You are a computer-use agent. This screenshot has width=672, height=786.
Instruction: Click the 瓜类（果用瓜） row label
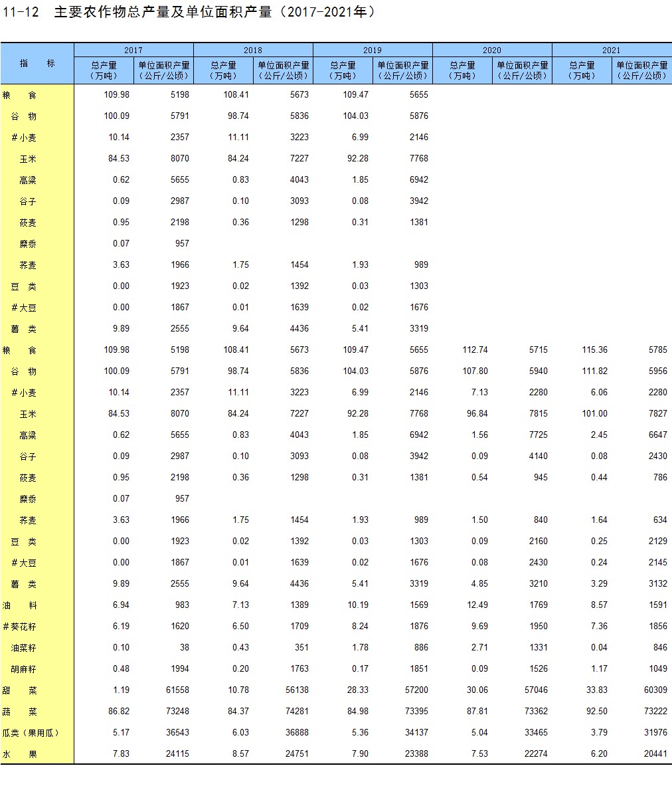(31, 733)
